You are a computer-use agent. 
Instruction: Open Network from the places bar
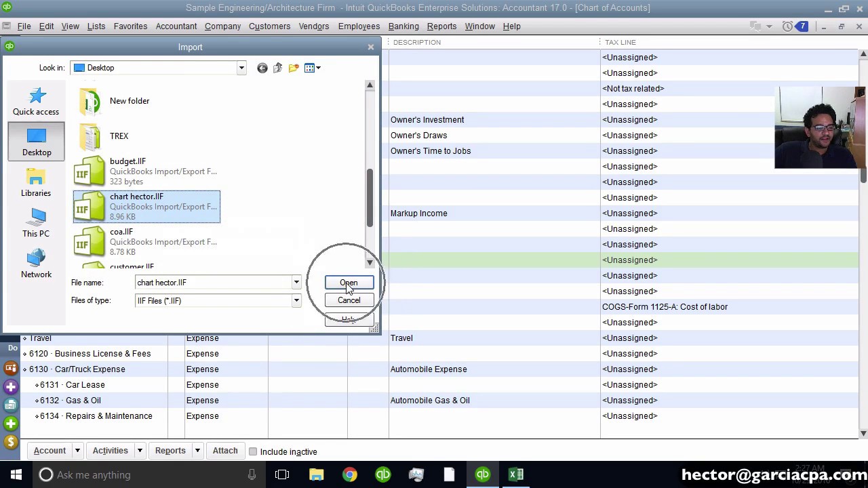(x=36, y=264)
